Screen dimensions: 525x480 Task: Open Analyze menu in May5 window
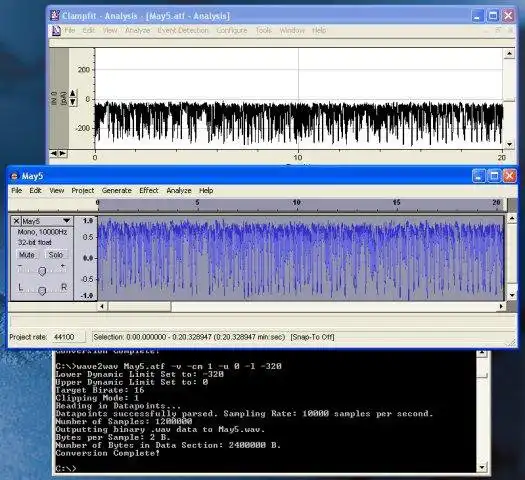179,190
